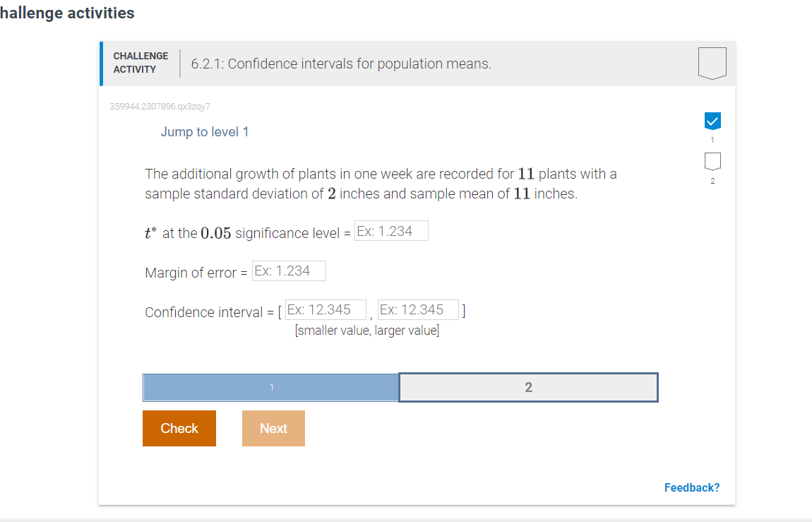The image size is (812, 522).
Task: Open the Feedback? link
Action: [691, 487]
